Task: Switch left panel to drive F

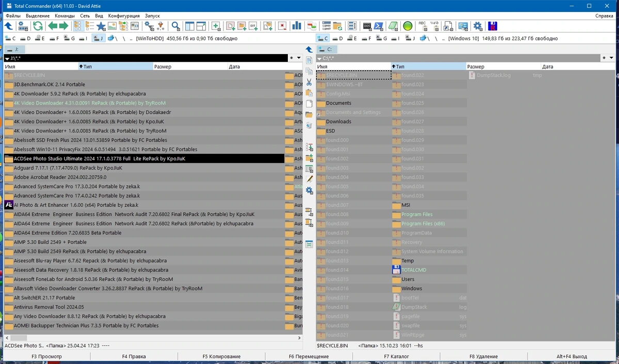Action: (54, 38)
